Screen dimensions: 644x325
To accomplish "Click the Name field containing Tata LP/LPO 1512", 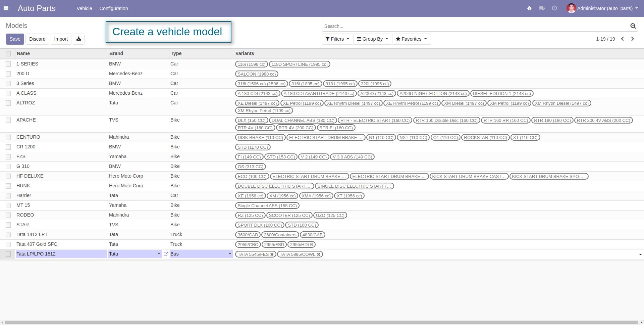I will (61, 254).
